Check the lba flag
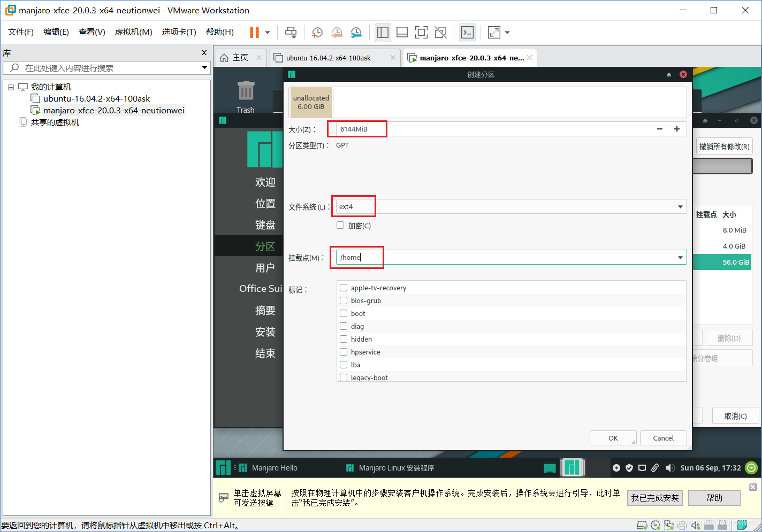762x532 pixels. pyautogui.click(x=344, y=365)
